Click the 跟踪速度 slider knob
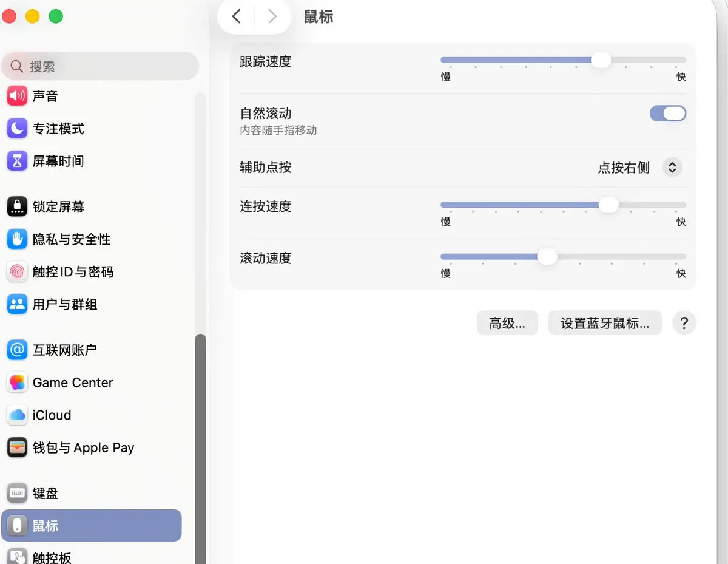This screenshot has width=728, height=564. (x=601, y=60)
